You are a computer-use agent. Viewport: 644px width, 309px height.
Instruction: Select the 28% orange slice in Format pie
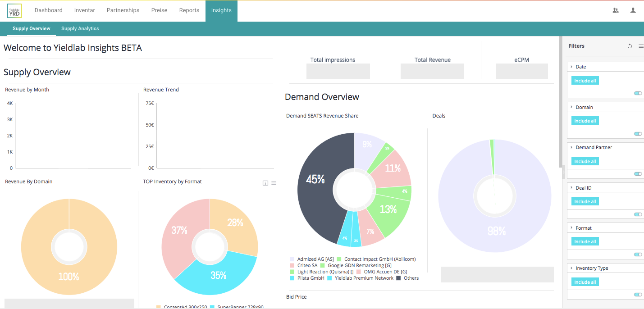pos(235,223)
